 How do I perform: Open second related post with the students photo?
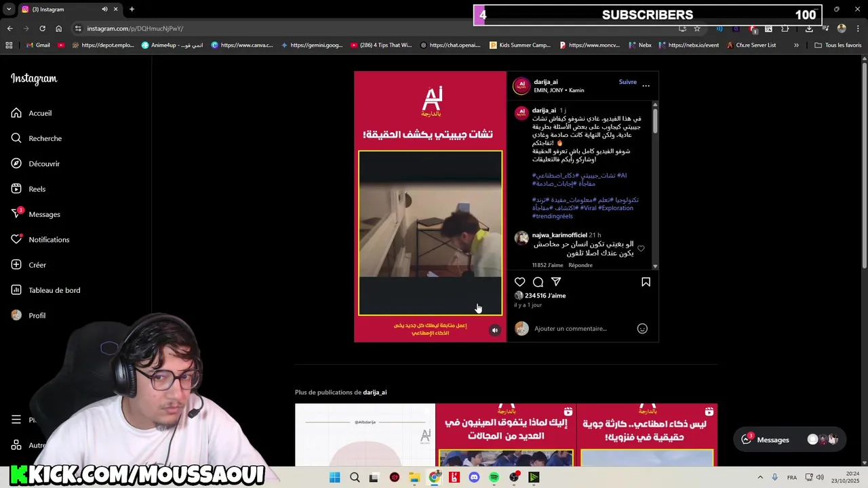(x=506, y=435)
